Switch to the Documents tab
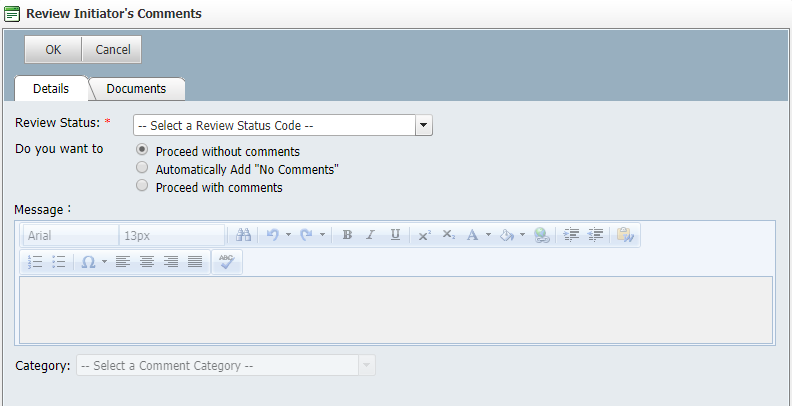792x406 pixels. 136,89
